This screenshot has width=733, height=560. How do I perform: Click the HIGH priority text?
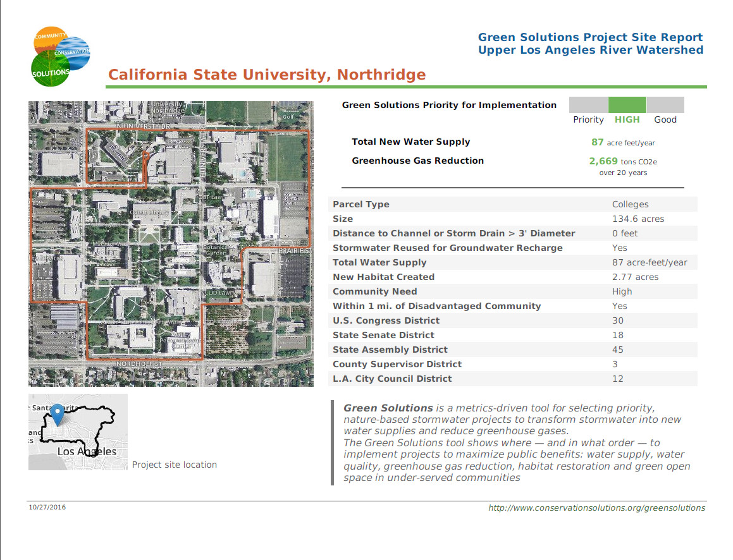click(627, 119)
